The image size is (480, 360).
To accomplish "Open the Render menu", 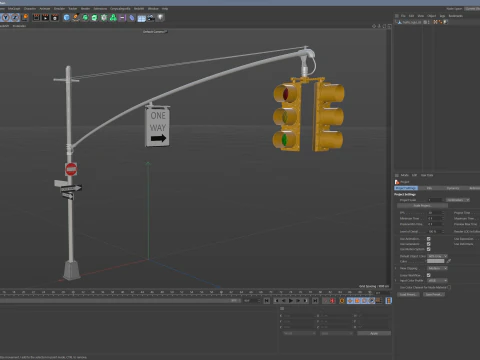I will (x=85, y=9).
